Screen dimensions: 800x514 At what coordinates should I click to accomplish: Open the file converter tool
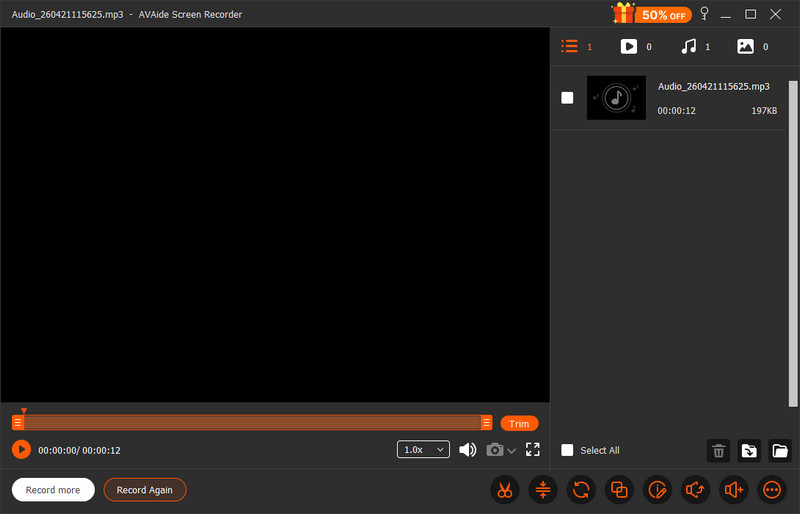581,490
